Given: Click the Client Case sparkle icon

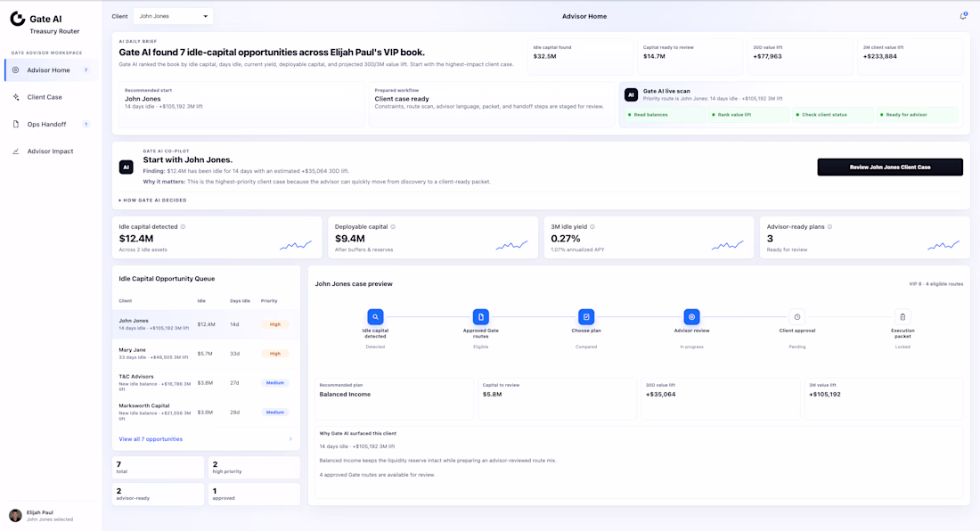Looking at the screenshot, I should coord(16,97).
